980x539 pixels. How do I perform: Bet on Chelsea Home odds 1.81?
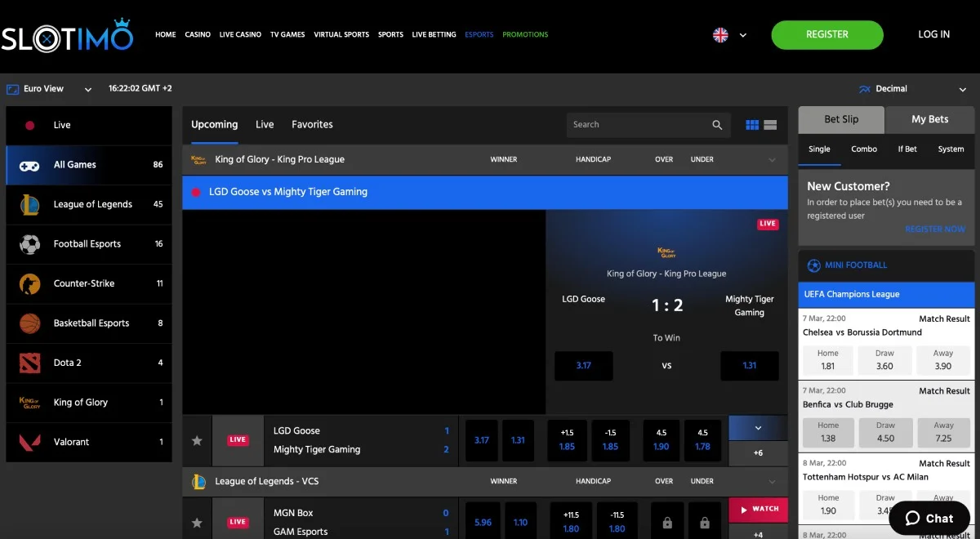click(x=828, y=360)
